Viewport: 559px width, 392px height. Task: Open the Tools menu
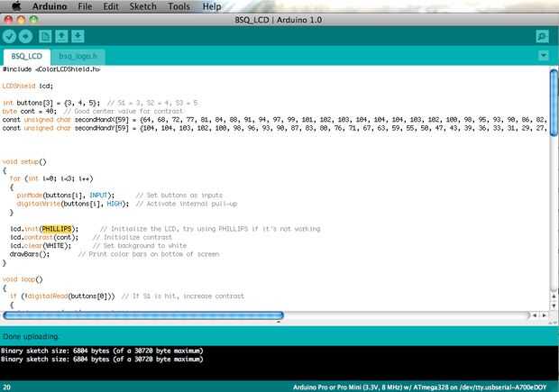[179, 6]
